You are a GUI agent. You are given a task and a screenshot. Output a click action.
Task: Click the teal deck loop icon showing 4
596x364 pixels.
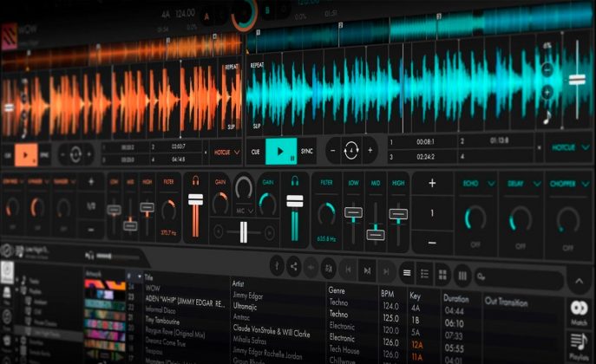[351, 150]
